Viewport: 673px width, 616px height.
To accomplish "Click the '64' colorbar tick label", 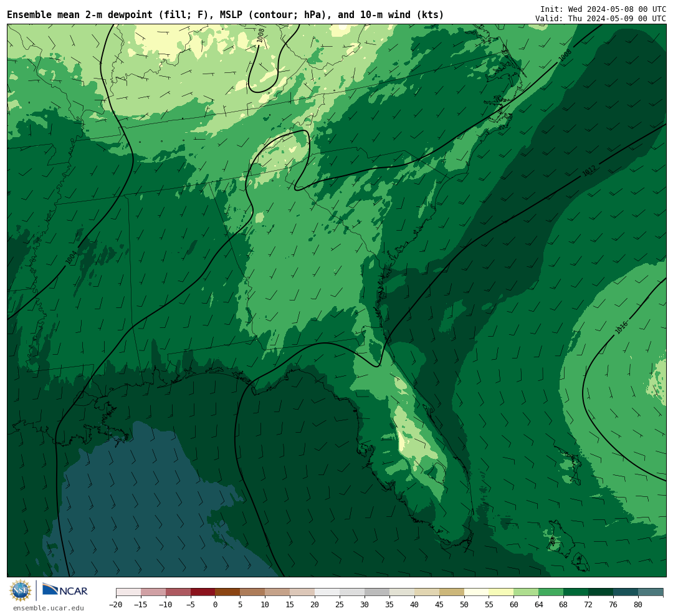I will point(538,604).
